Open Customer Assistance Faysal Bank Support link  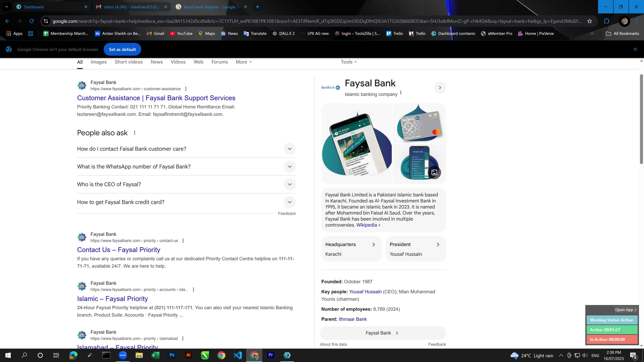156,98
